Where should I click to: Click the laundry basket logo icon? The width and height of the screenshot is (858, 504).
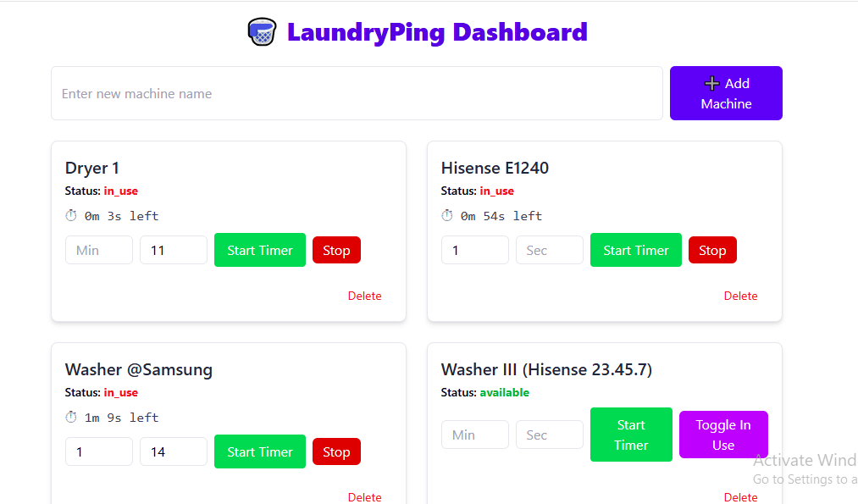click(x=263, y=32)
